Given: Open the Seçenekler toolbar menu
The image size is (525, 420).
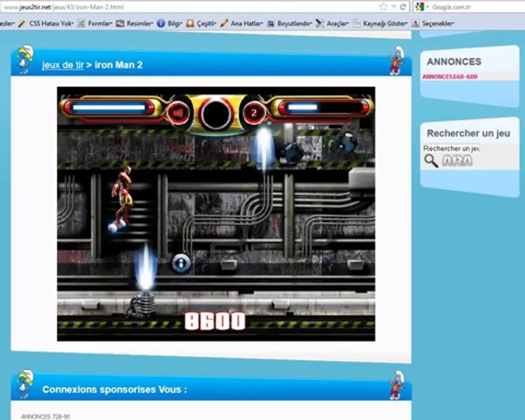Looking at the screenshot, I should [x=433, y=23].
